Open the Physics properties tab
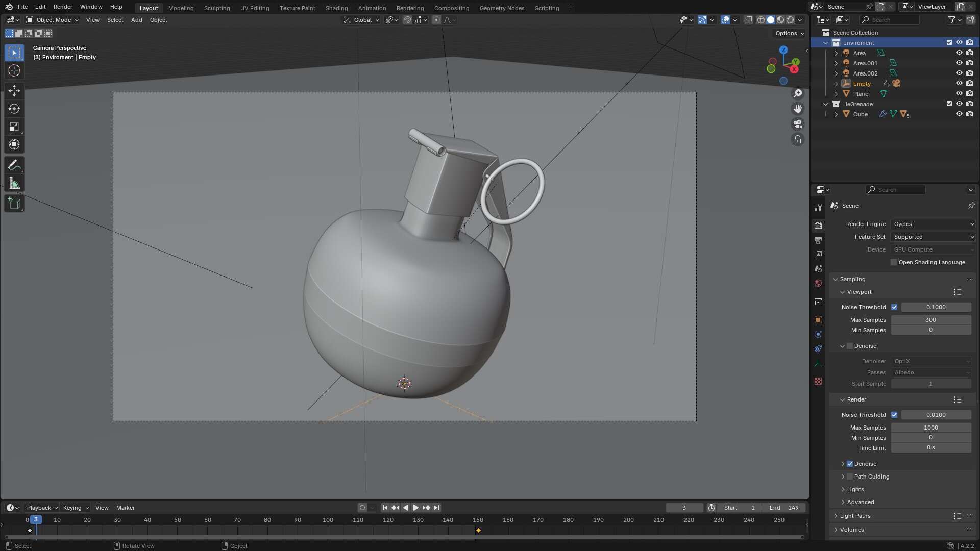This screenshot has width=980, height=551. pyautogui.click(x=818, y=334)
